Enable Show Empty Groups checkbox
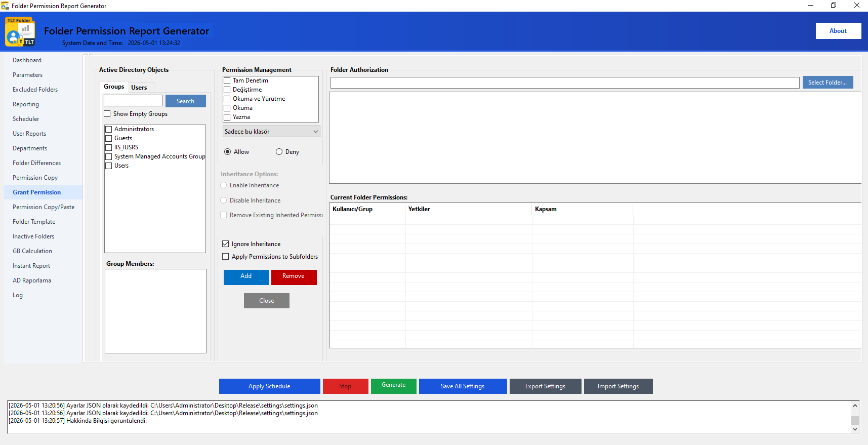This screenshot has width=868, height=445. [x=107, y=114]
